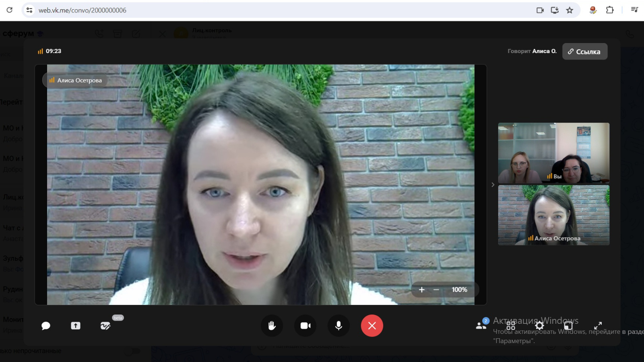This screenshot has width=644, height=362.
Task: Turn off the video camera
Action: pos(305,325)
